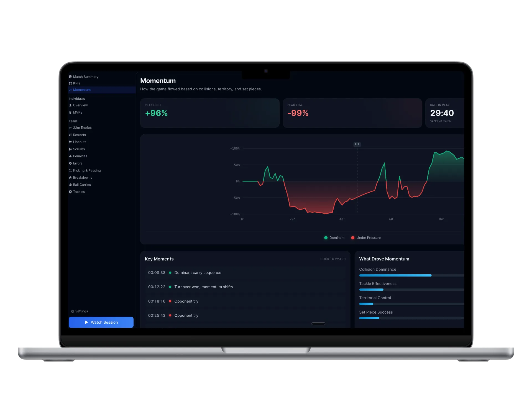Click the Tackle Effectiveness progress bar

coord(411,290)
